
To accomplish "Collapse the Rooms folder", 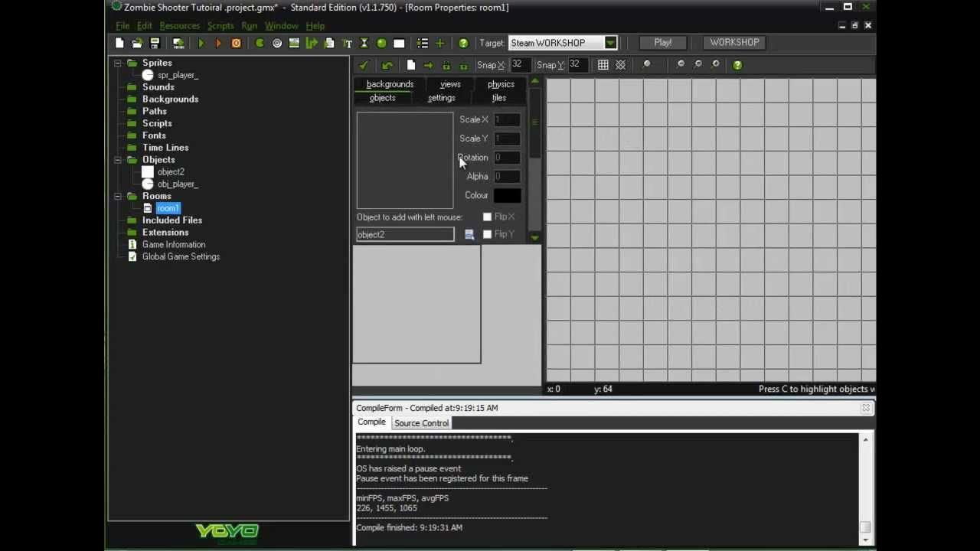I will tap(118, 196).
